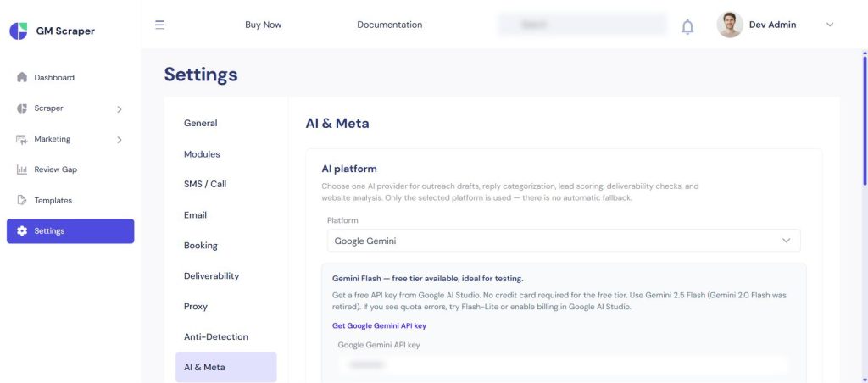This screenshot has width=868, height=383.
Task: Switch to the Booking settings tab
Action: 200,245
